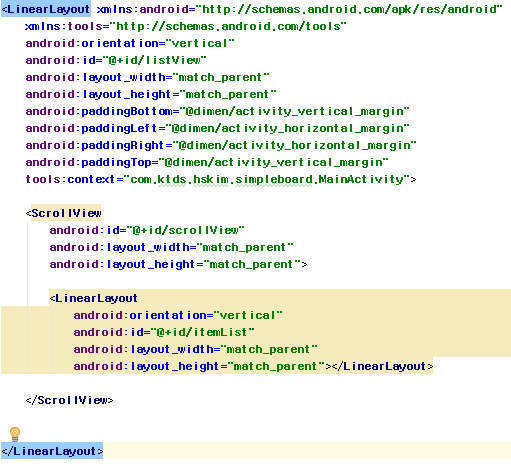Click the tools:context MainActivity line
This screenshot has width=511, height=468.
tap(221, 179)
